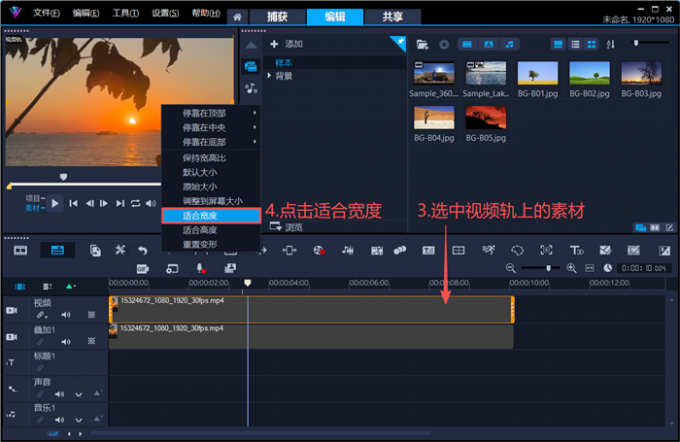The width and height of the screenshot is (680, 442).
Task: Click the timeline playhead marker on ruler
Action: pos(248,283)
